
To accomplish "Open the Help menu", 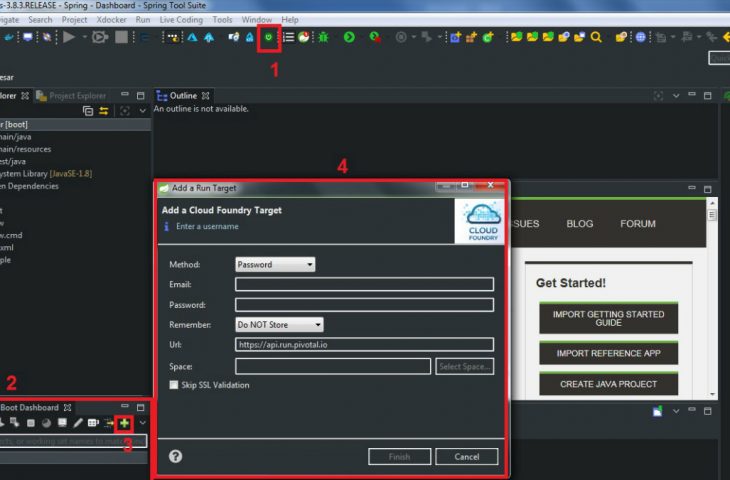I will click(x=290, y=20).
